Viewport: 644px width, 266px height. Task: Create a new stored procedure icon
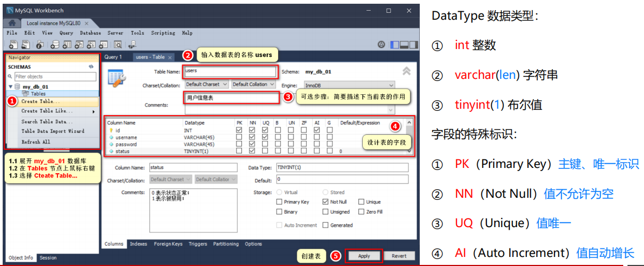coord(92,45)
